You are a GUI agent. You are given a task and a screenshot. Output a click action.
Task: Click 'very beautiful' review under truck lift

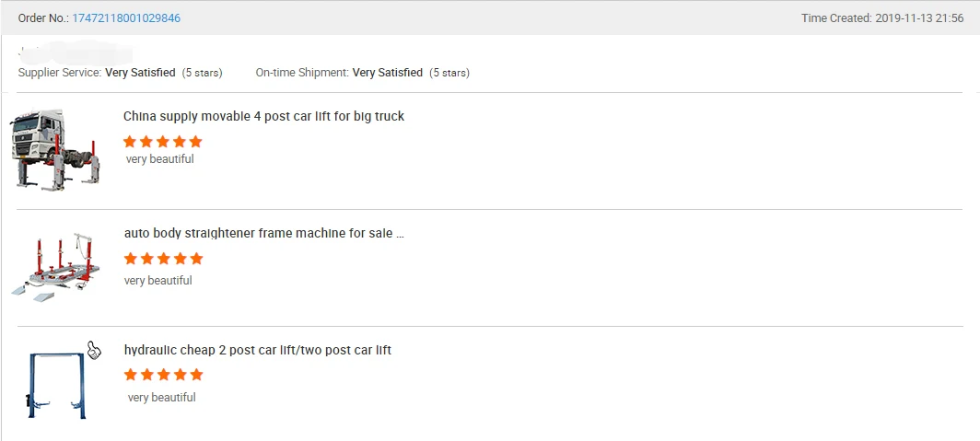(x=160, y=159)
